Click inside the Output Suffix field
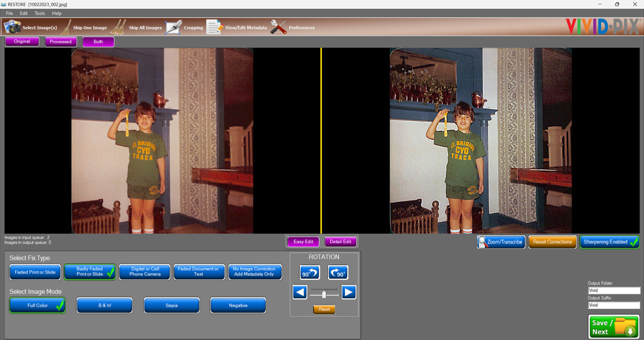644x340 pixels. [x=613, y=305]
